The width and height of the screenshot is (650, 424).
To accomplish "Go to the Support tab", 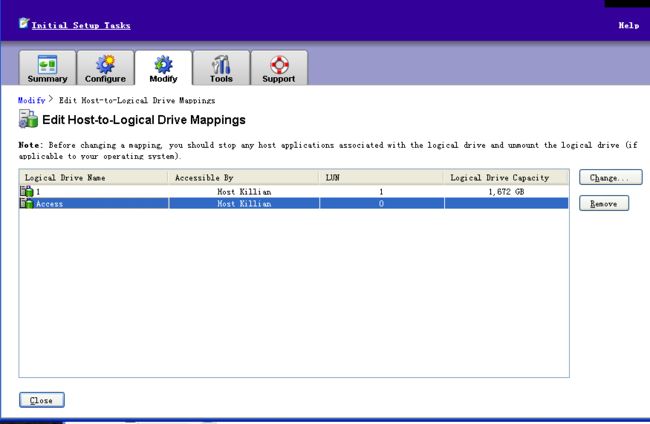I will coord(279,68).
